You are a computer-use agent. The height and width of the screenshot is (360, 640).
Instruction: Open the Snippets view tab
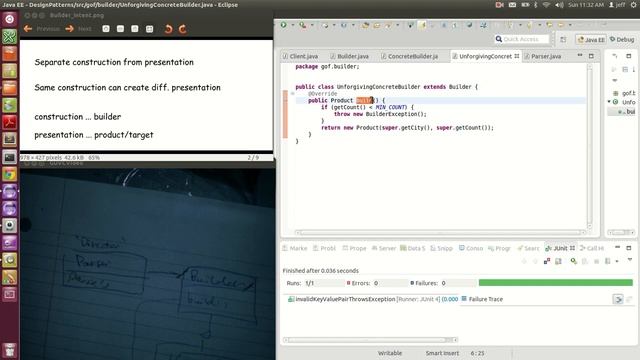coord(442,248)
